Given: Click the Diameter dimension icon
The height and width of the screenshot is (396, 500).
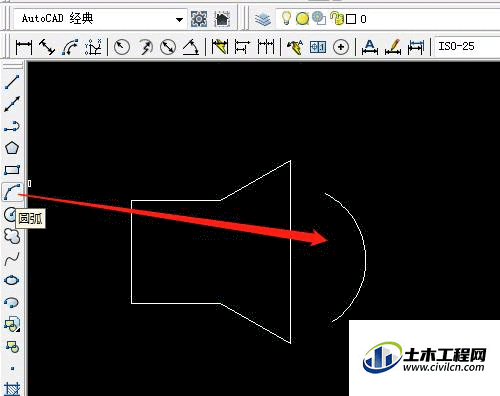Looking at the screenshot, I should pos(168,47).
